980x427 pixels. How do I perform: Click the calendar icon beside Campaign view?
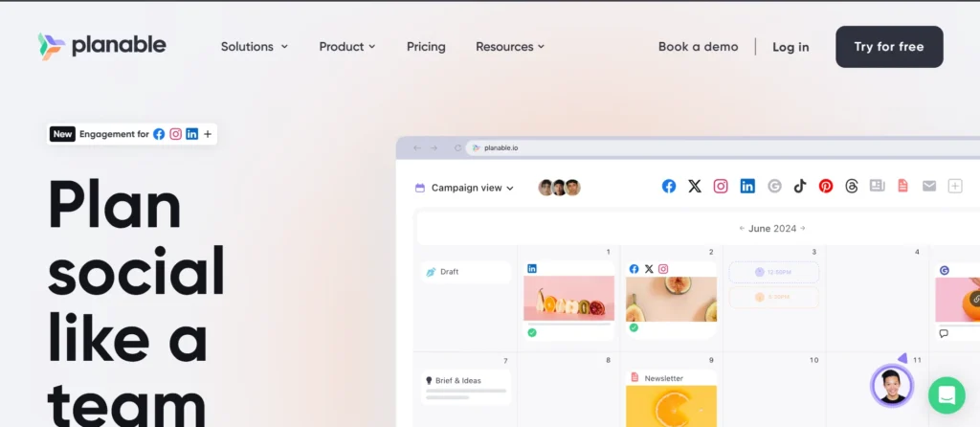tap(420, 188)
